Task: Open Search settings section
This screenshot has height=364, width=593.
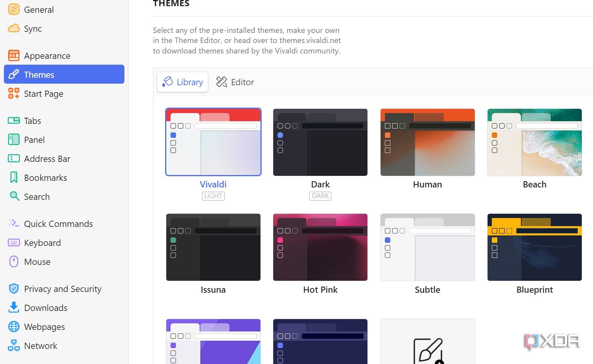Action: tap(64, 197)
